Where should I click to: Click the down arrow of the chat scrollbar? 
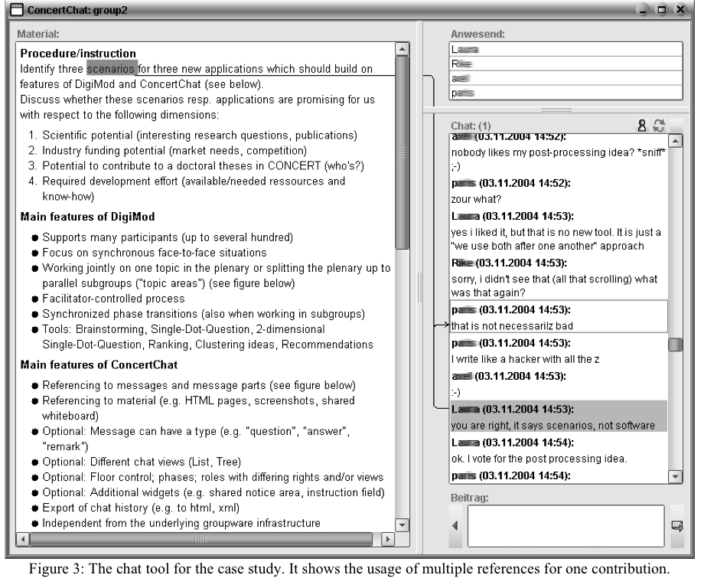[675, 476]
